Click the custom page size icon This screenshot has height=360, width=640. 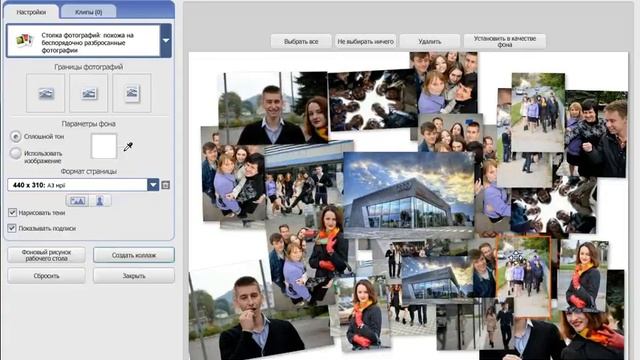(166, 185)
